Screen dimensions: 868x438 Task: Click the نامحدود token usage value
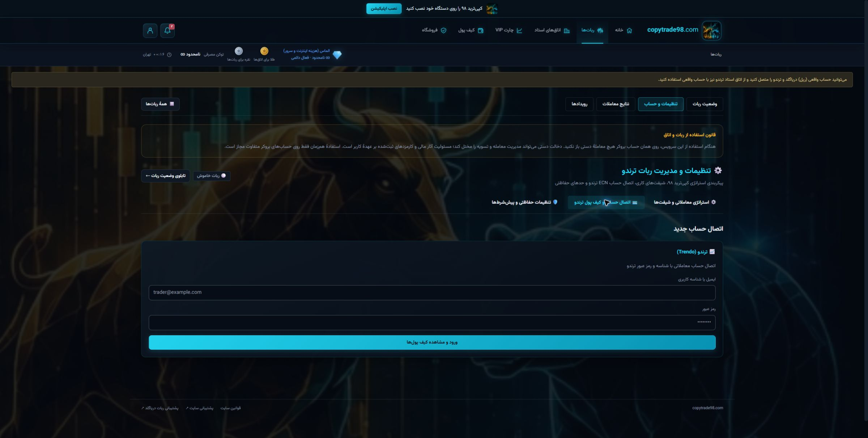(191, 54)
